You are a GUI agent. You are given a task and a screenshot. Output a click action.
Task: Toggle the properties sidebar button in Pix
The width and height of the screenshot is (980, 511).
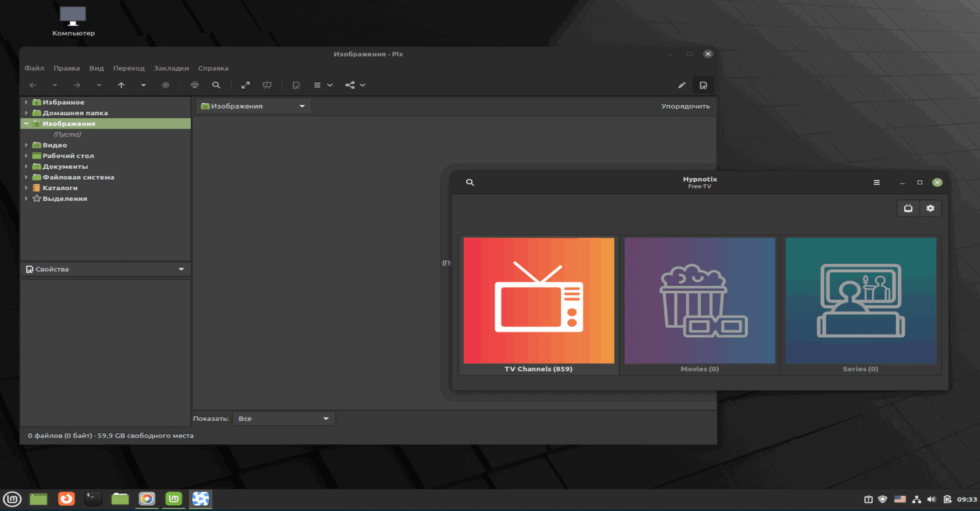click(703, 85)
